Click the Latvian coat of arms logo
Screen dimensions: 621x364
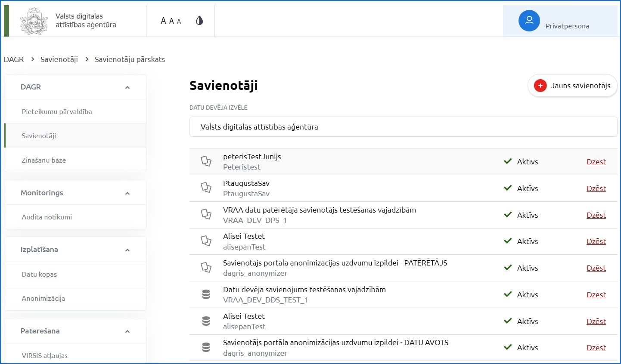pyautogui.click(x=34, y=21)
